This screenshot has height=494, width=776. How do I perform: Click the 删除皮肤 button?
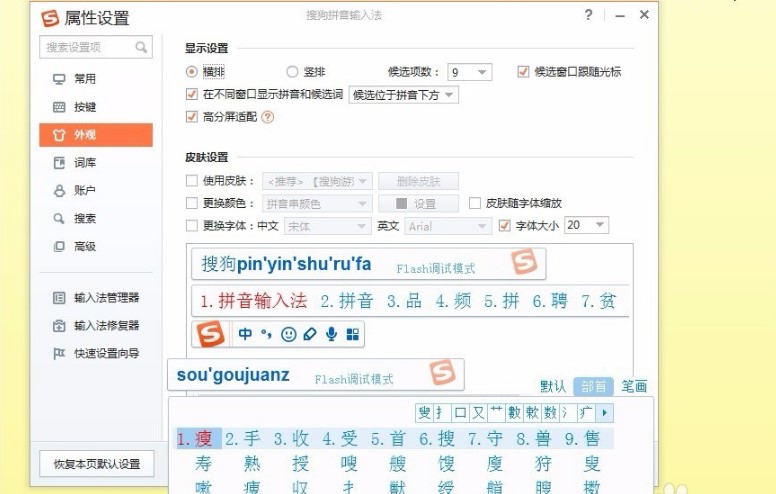tap(418, 181)
